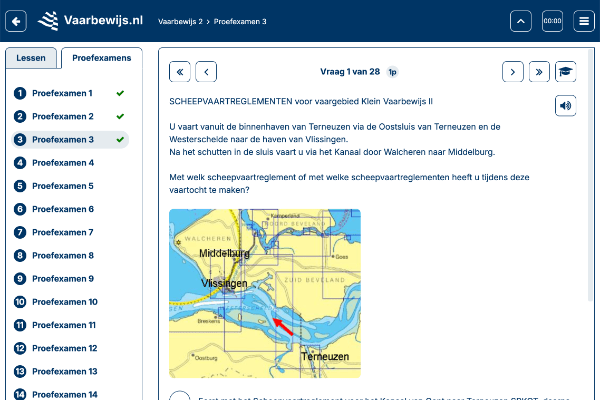Viewport: 600px width, 400px height.
Task: Jump to the last question
Action: pyautogui.click(x=539, y=72)
